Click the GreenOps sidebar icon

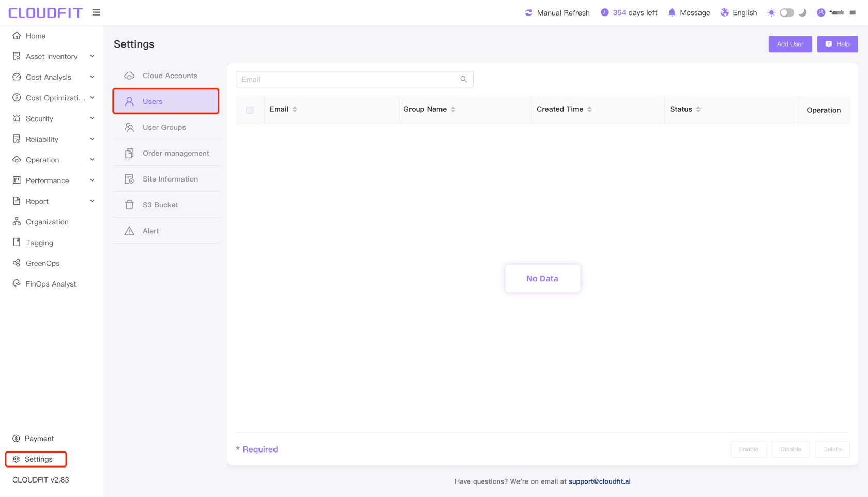point(17,263)
